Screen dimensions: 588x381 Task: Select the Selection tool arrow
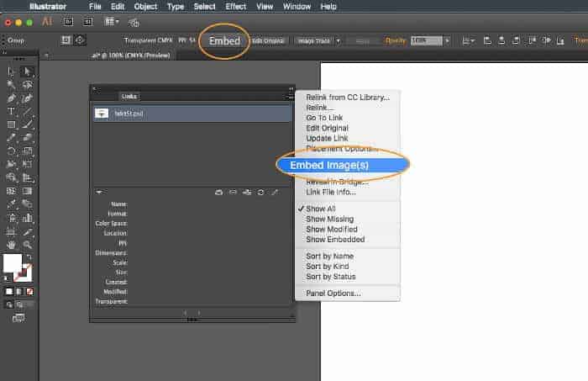point(11,71)
